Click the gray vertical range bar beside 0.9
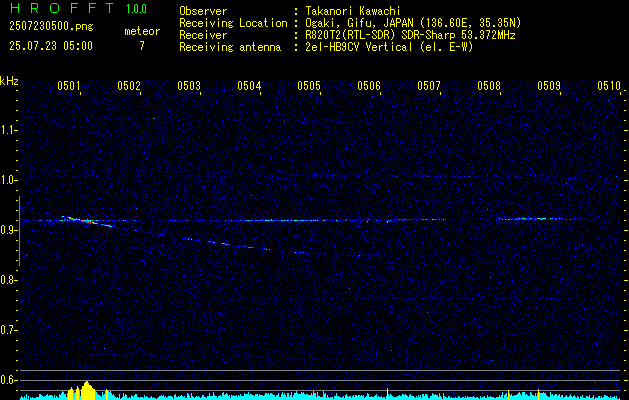Screen dimensions: 629x400 pos(19,231)
